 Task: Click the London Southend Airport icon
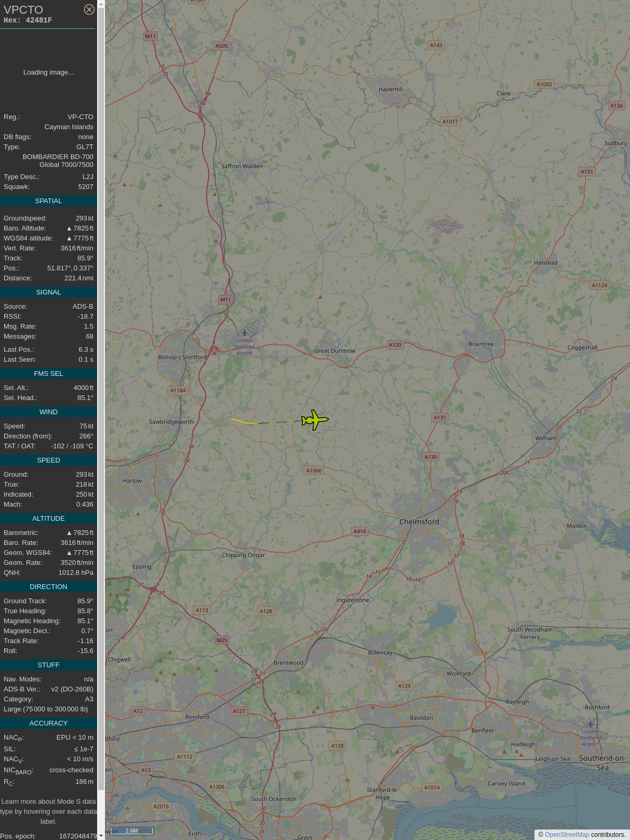click(590, 724)
